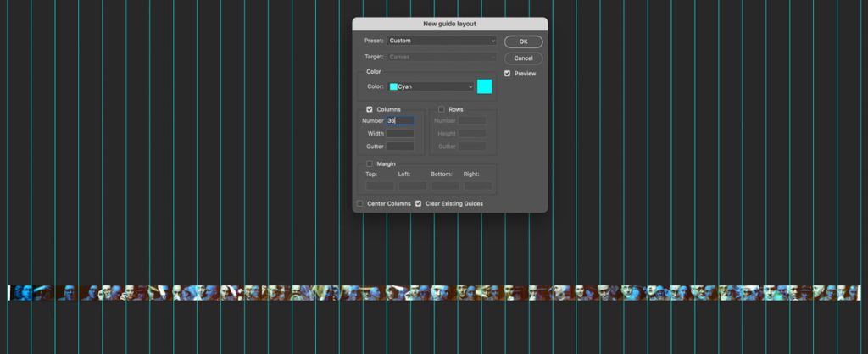
Task: Check the Center Columns option
Action: tap(360, 203)
